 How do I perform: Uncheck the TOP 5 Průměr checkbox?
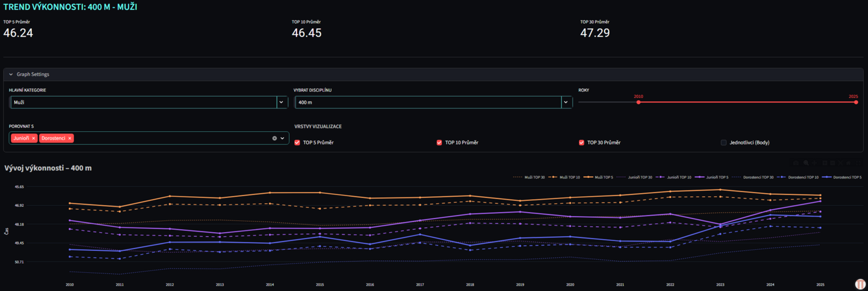pos(297,143)
